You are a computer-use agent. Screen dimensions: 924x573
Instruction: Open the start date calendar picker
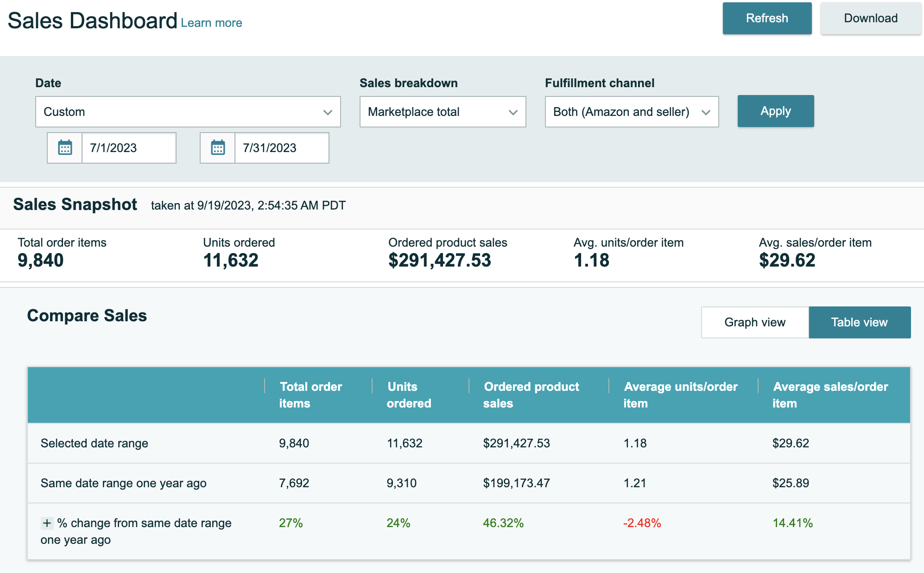[65, 148]
